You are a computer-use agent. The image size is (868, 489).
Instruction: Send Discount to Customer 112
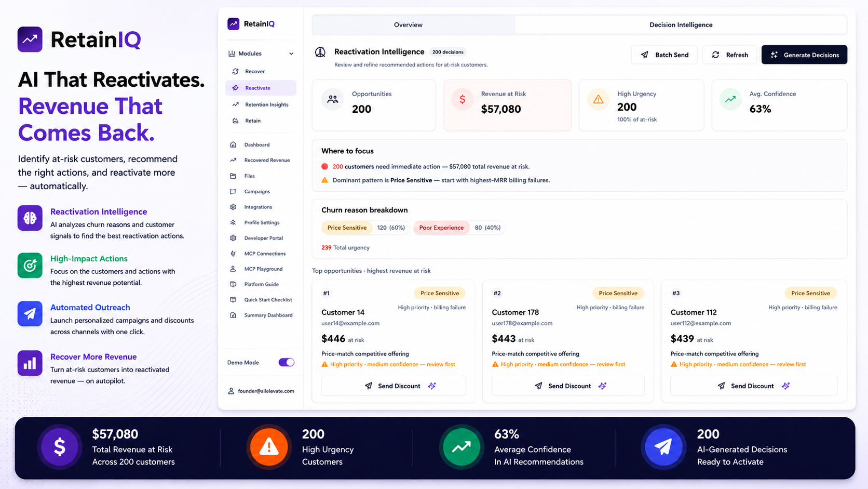(x=754, y=386)
